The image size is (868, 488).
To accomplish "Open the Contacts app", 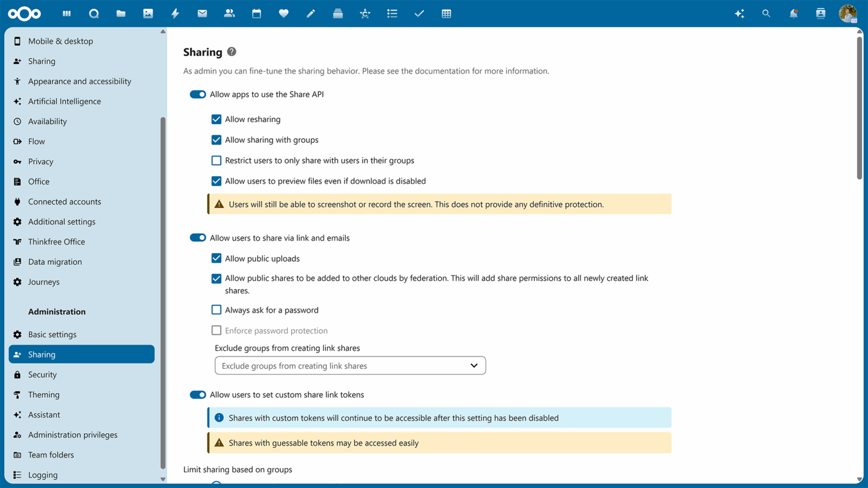I will tap(229, 13).
